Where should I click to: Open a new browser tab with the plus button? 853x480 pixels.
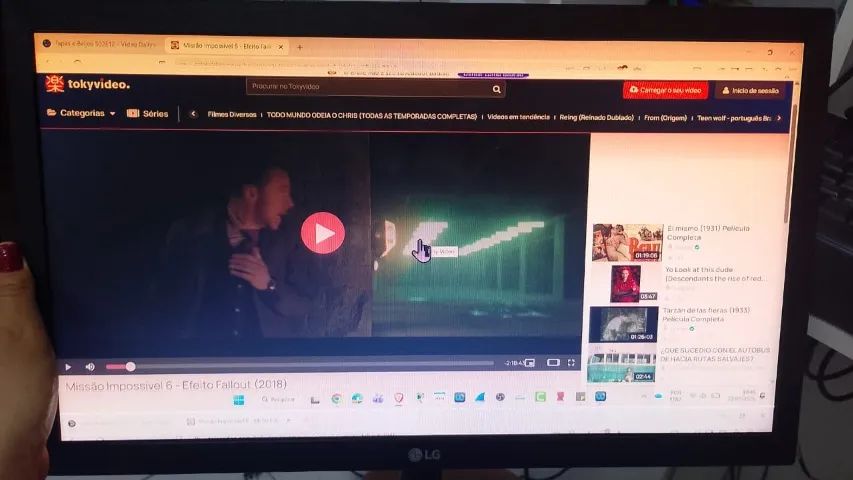click(300, 47)
